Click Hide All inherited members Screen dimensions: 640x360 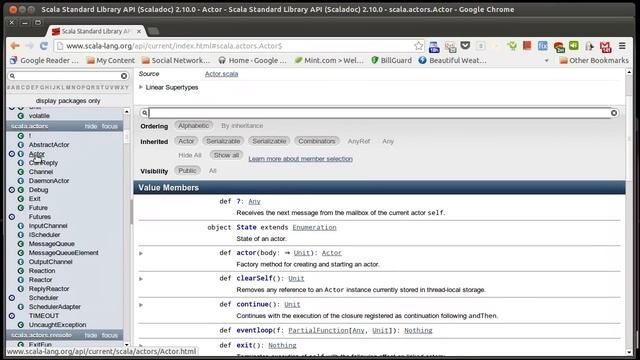coord(190,155)
